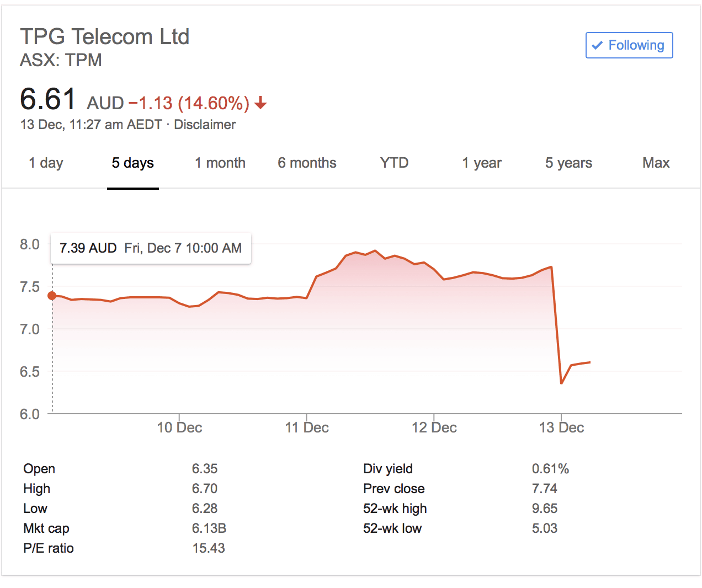
Task: Click the ASX: TPM ticker label
Action: point(61,61)
